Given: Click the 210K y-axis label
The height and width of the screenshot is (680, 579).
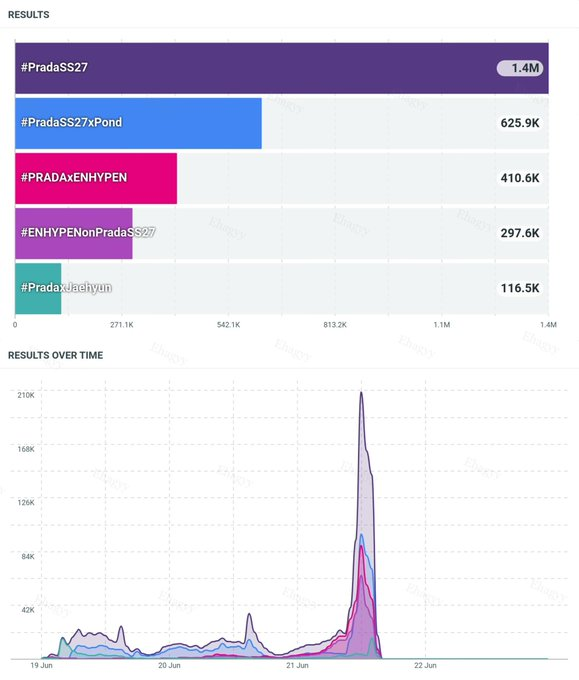Looking at the screenshot, I should pos(26,395).
